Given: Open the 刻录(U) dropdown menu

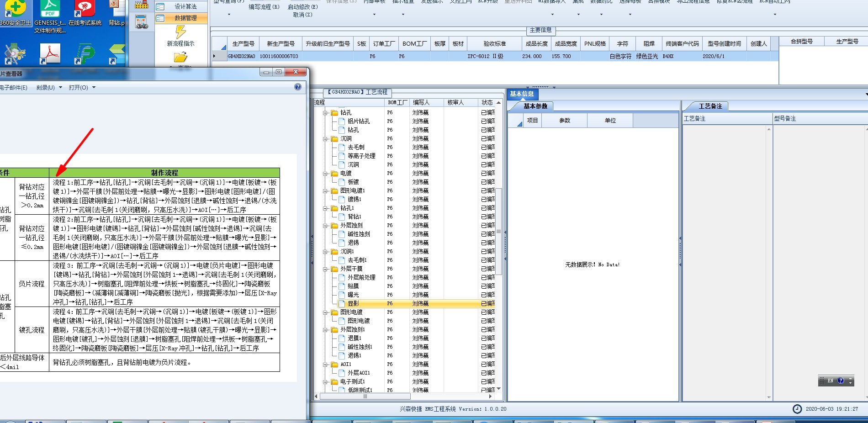Looking at the screenshot, I should pos(49,87).
